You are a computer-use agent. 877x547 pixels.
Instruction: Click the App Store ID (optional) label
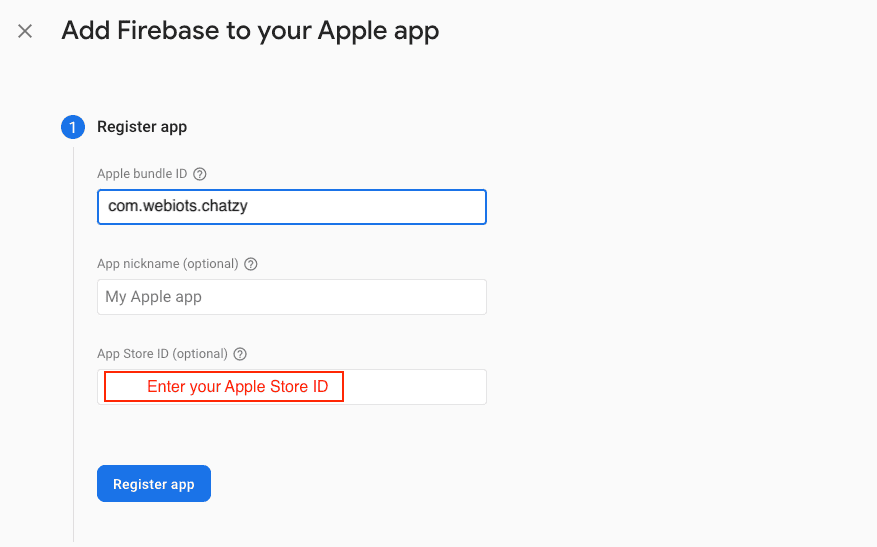162,354
